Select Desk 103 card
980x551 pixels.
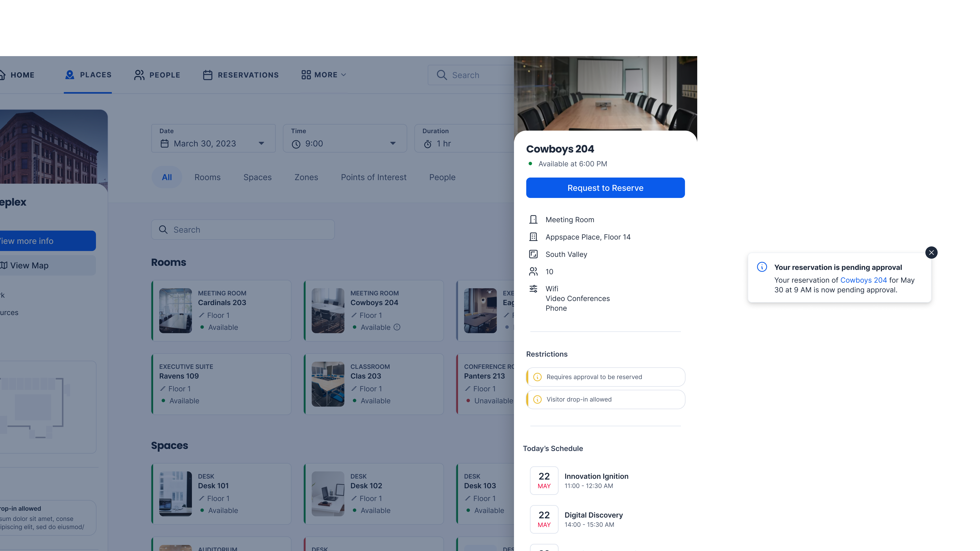coord(485,494)
